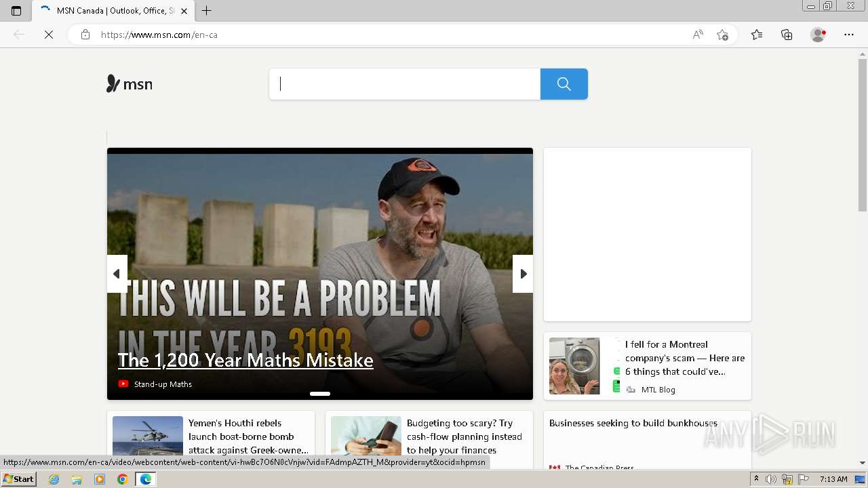This screenshot has width=868, height=488.
Task: Go back to the previous page
Action: tap(19, 35)
